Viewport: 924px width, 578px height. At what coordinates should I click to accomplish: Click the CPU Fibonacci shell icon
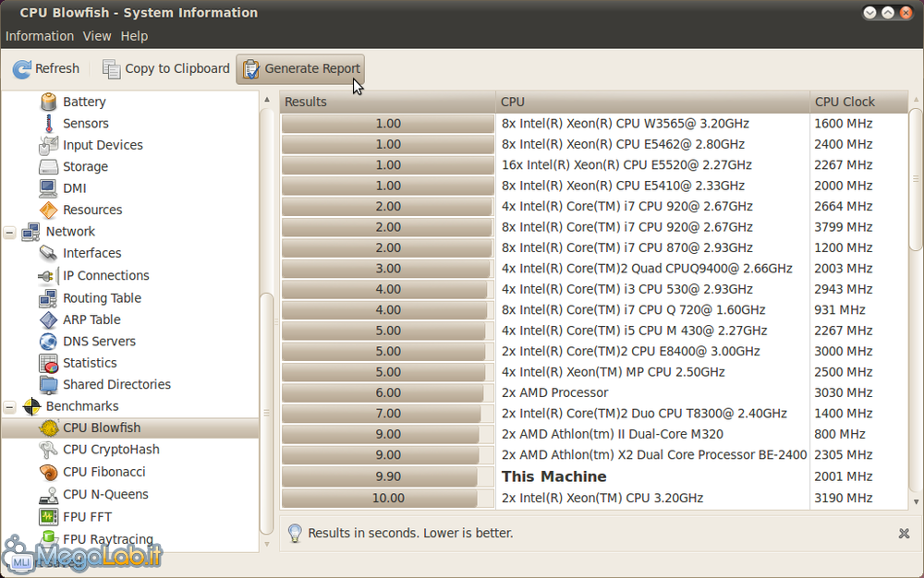(x=48, y=472)
